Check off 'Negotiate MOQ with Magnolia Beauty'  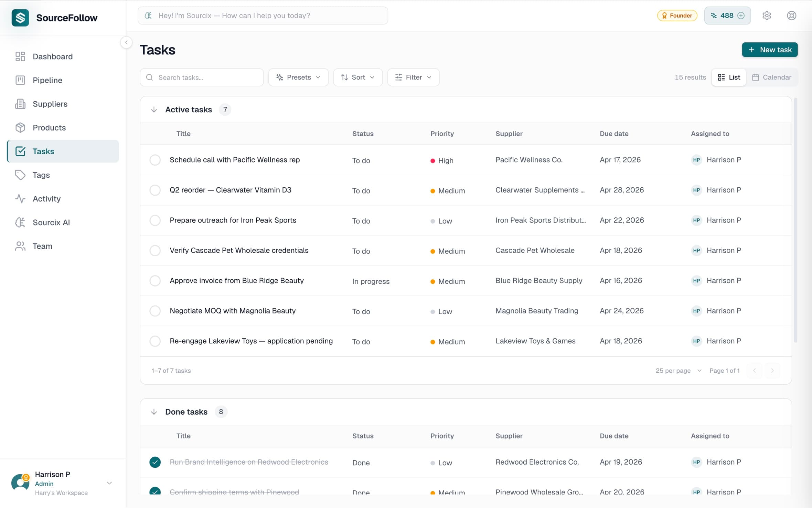tap(155, 311)
